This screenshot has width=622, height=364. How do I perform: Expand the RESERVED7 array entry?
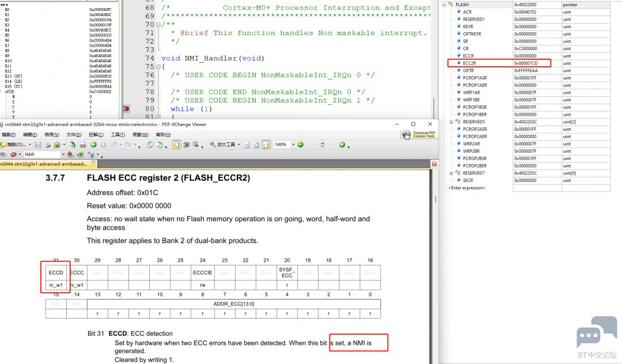pyautogui.click(x=452, y=173)
